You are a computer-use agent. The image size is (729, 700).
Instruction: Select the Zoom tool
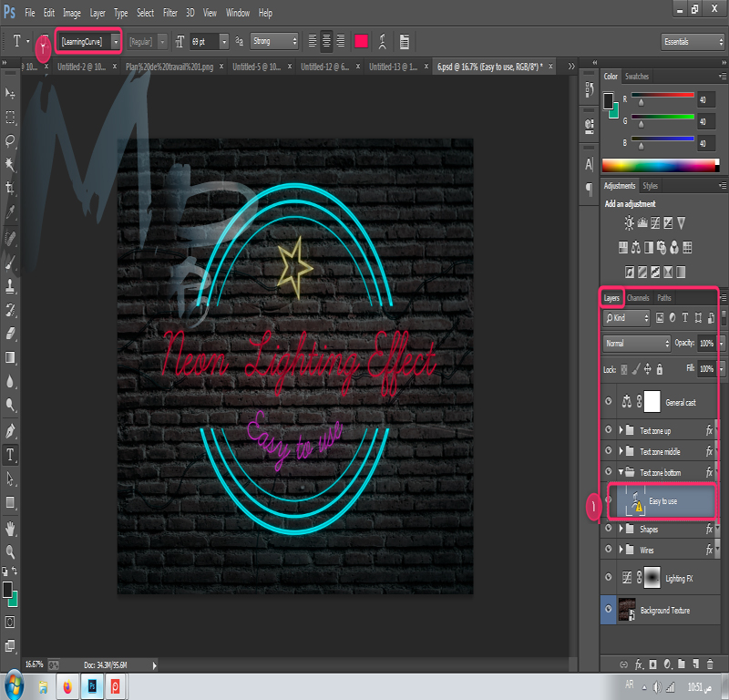click(x=10, y=551)
